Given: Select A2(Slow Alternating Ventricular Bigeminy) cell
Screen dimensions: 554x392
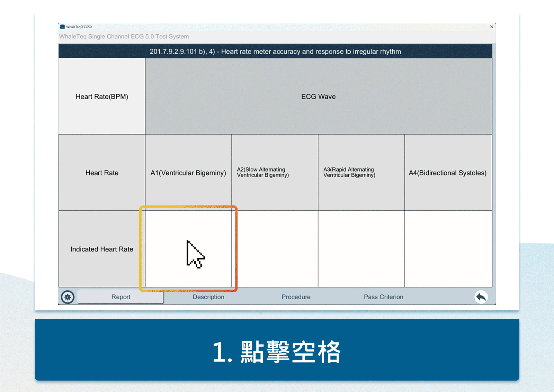Looking at the screenshot, I should point(275,173).
